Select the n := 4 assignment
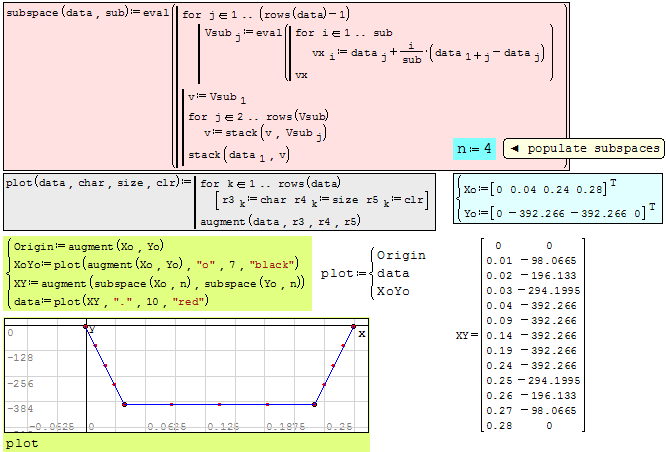Image resolution: width=666 pixels, height=452 pixels. (474, 149)
